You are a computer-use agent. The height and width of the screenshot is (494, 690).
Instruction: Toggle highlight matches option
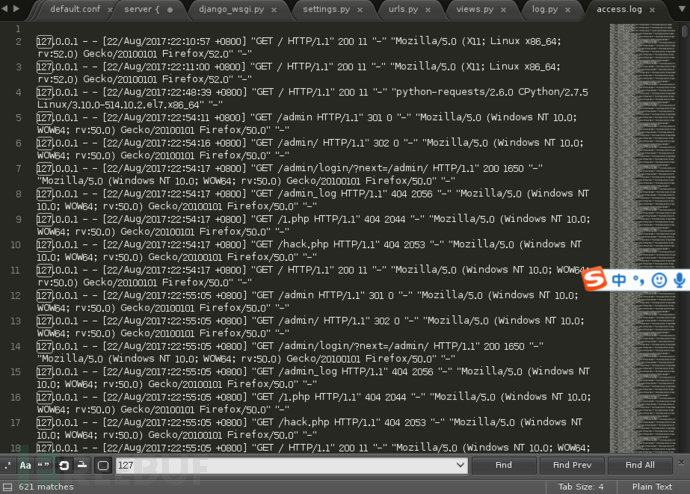point(103,465)
